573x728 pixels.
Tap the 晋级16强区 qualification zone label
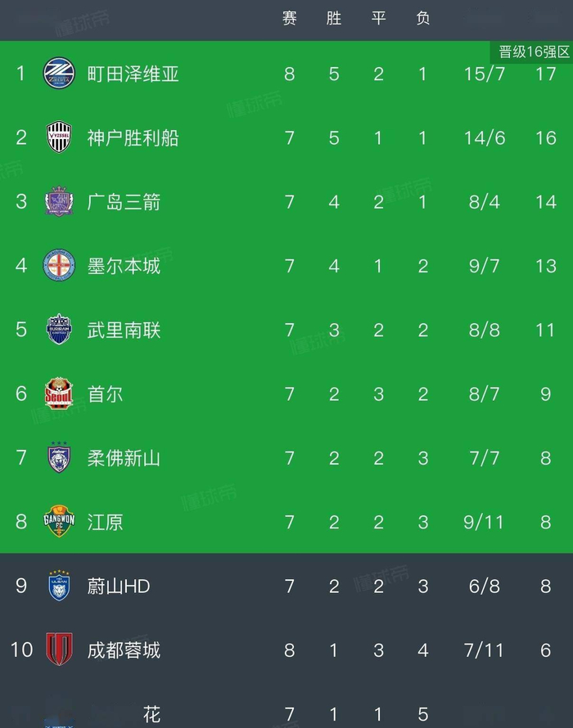[x=534, y=52]
